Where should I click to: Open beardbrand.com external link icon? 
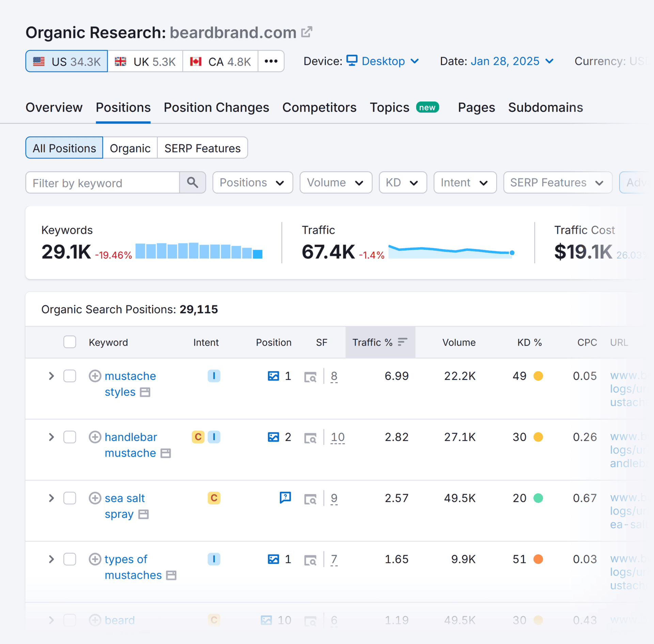tap(307, 32)
